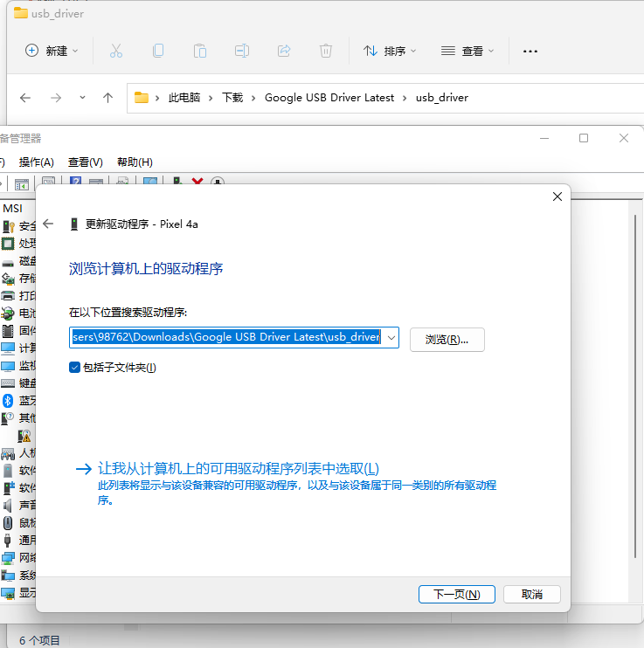This screenshot has width=644, height=648.
Task: Click the Device Manager vertical scrollbar
Action: (635, 386)
